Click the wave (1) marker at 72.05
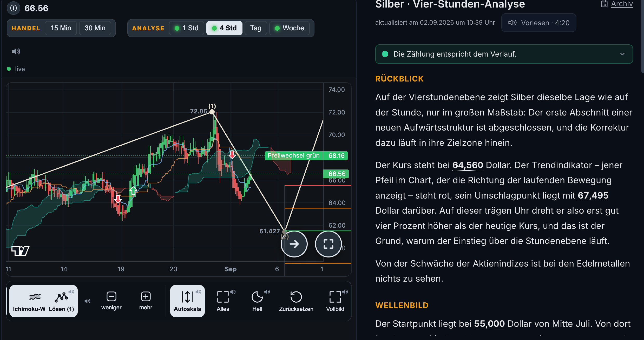 [212, 112]
